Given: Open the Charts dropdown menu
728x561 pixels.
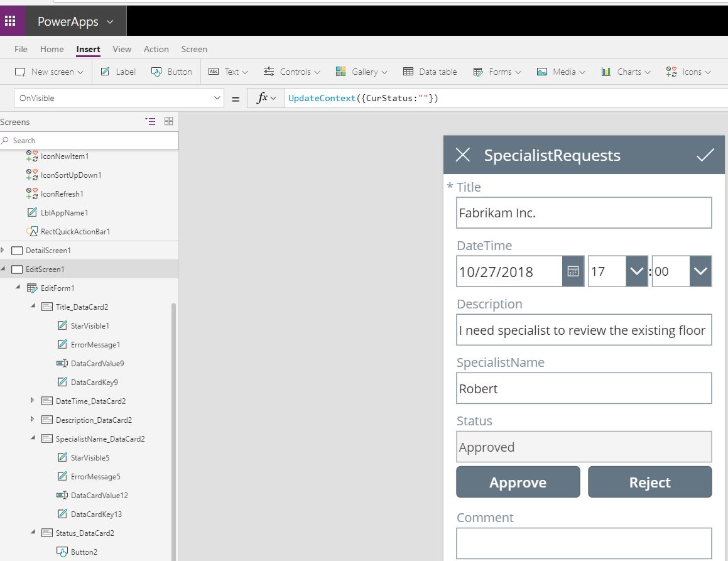Looking at the screenshot, I should coord(626,72).
